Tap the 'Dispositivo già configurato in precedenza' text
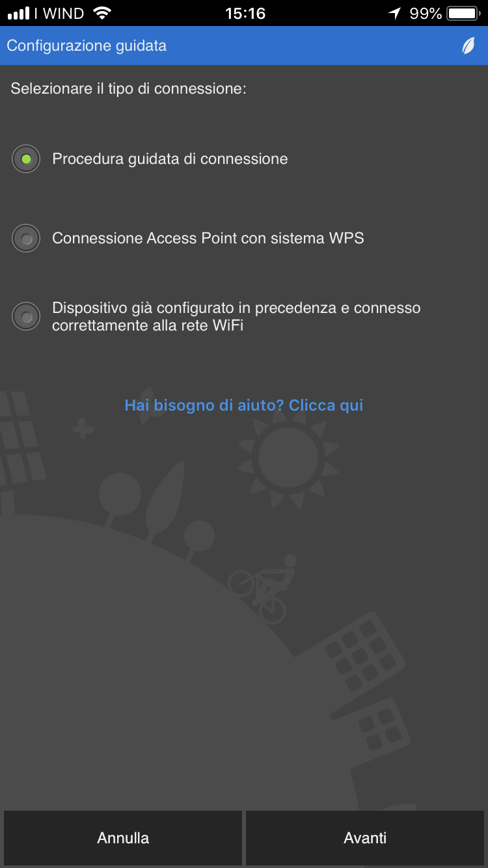Image resolution: width=488 pixels, height=868 pixels. click(236, 316)
